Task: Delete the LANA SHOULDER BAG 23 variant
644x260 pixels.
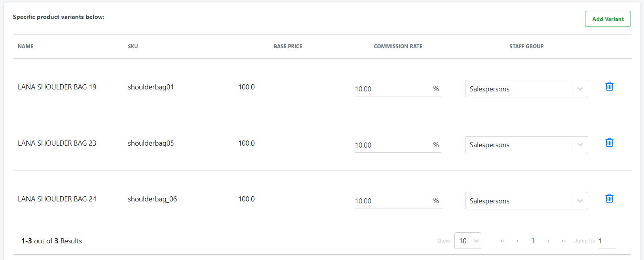Action: point(609,142)
